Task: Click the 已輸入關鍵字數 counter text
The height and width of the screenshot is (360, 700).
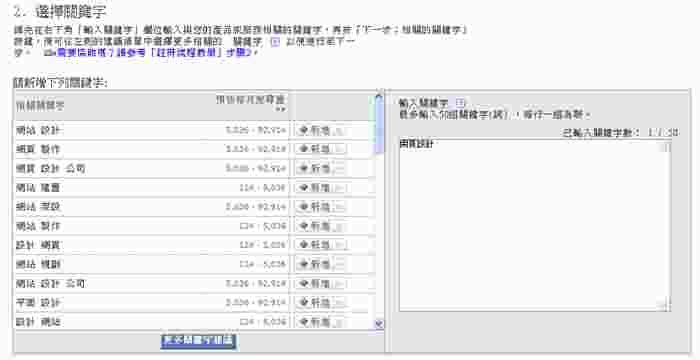Action: [x=621, y=133]
